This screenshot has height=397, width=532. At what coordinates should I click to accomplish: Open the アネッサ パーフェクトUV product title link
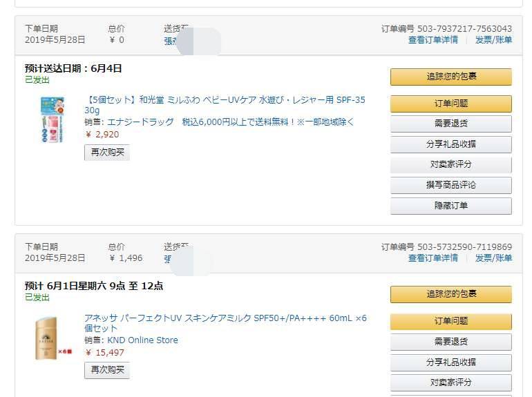[x=225, y=322]
